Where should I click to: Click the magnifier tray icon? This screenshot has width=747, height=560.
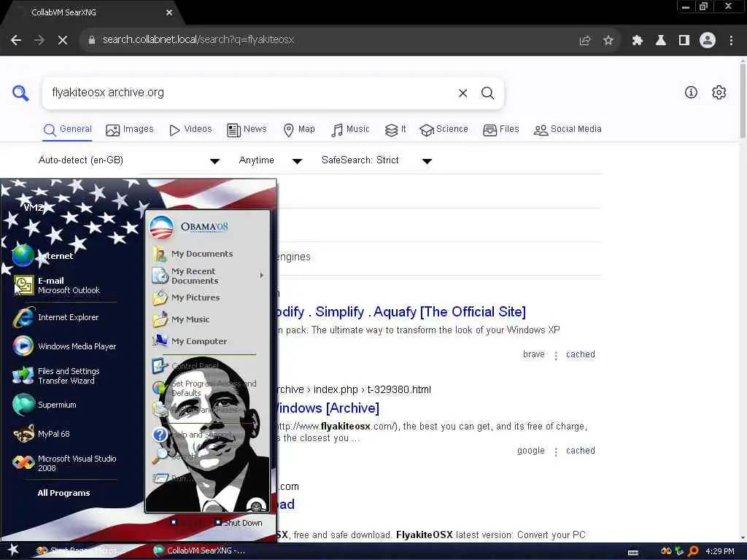693,551
